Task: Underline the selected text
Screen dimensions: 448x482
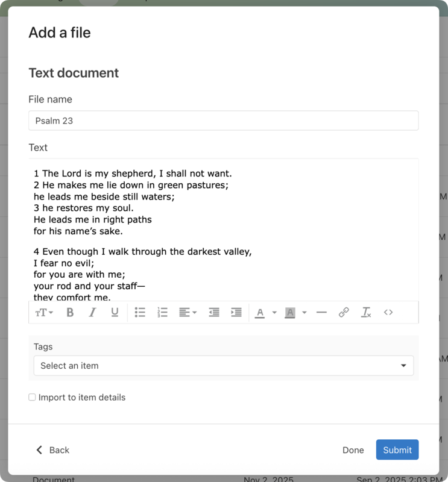Action: (115, 312)
